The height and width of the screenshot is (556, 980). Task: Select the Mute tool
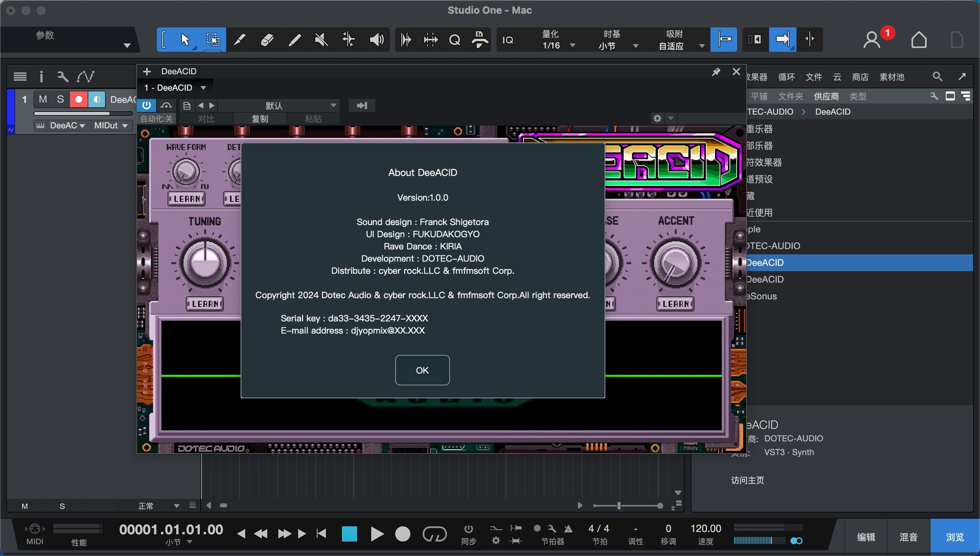click(322, 39)
